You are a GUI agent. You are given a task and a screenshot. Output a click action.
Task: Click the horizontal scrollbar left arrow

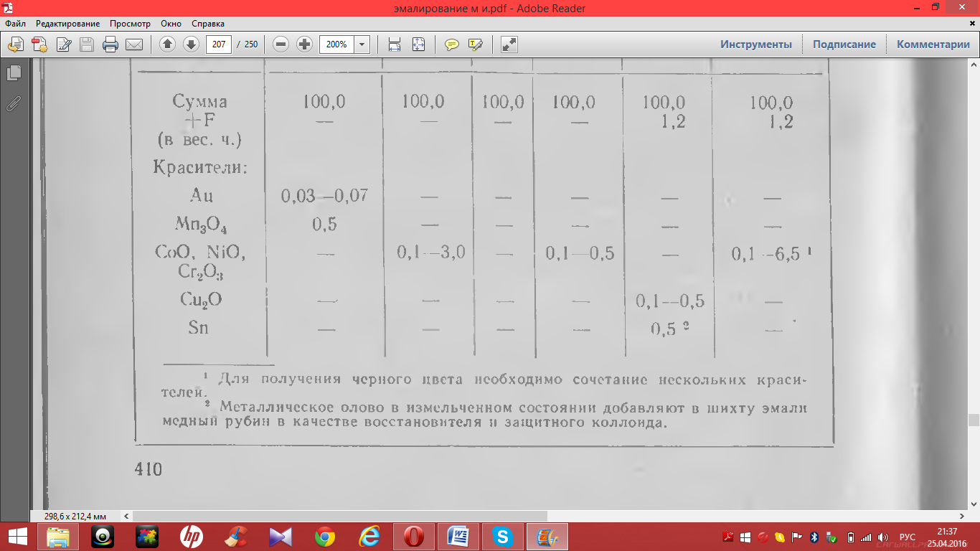[128, 516]
